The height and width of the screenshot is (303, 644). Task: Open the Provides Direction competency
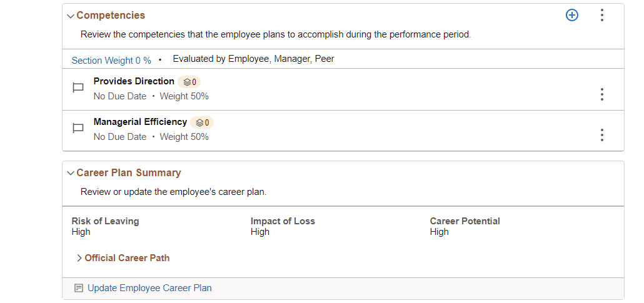(134, 81)
